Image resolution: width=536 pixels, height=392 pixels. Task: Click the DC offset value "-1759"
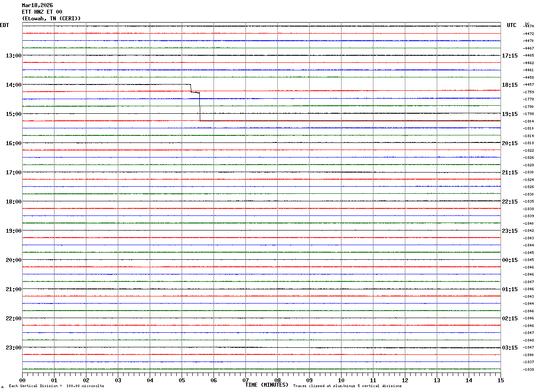point(528,92)
